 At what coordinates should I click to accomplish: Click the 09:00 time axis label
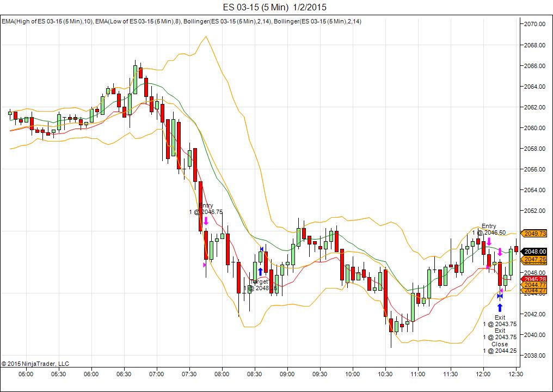click(287, 374)
